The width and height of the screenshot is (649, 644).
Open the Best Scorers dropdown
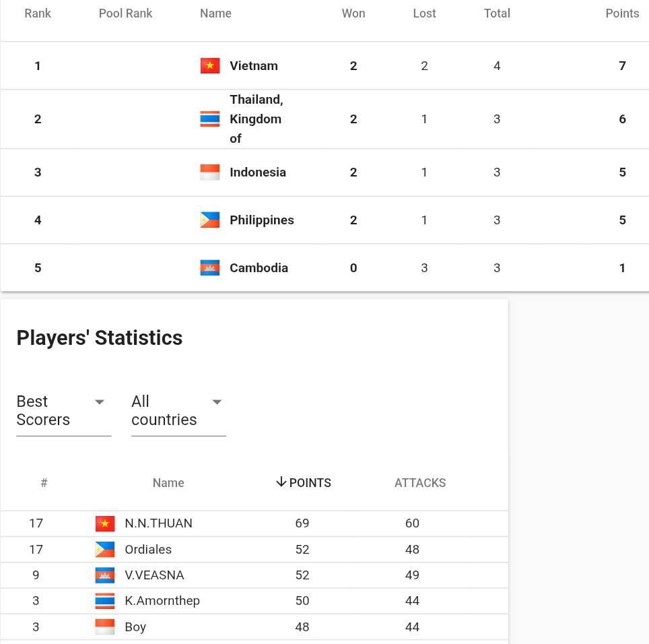[64, 411]
